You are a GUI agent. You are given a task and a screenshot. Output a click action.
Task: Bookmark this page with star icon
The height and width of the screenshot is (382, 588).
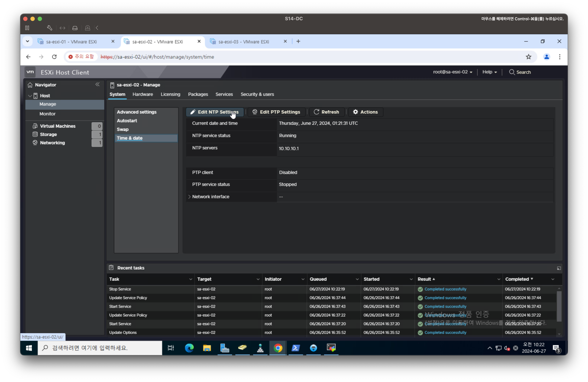point(528,57)
